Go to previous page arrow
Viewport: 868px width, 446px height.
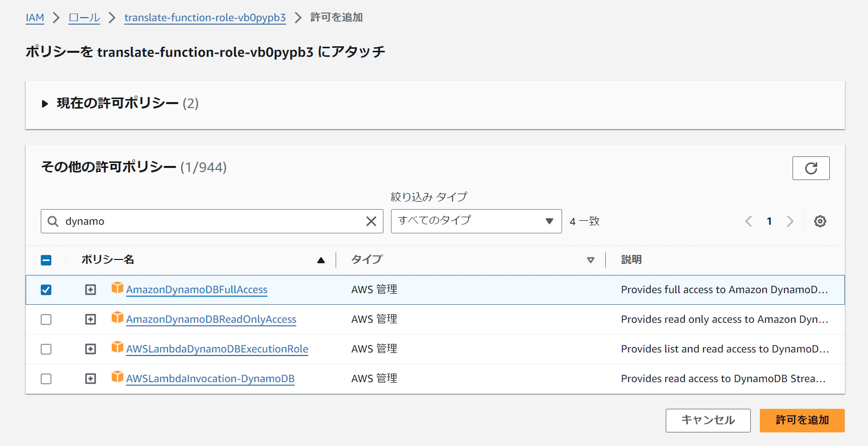(748, 221)
